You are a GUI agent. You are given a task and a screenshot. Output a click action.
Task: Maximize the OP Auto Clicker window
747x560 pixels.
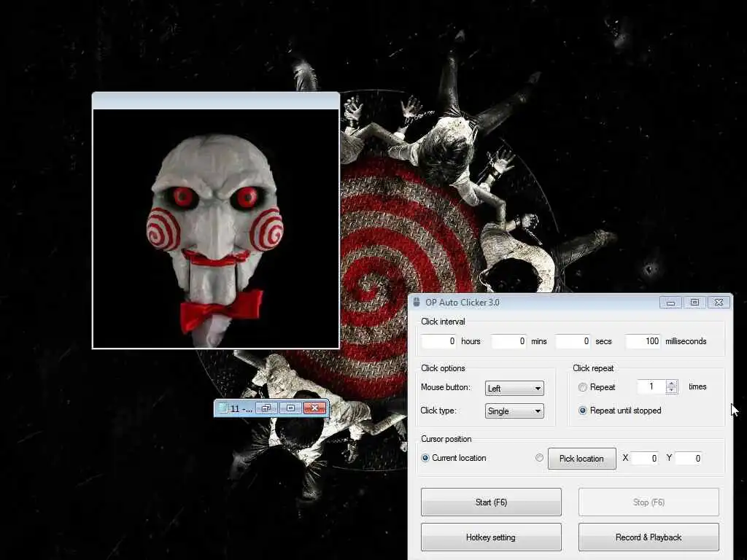click(x=694, y=303)
